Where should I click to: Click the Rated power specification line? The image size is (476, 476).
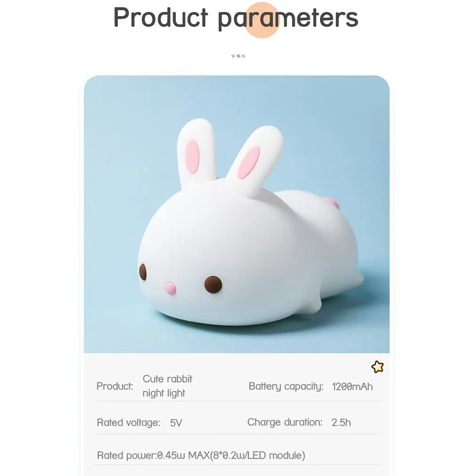(x=201, y=455)
